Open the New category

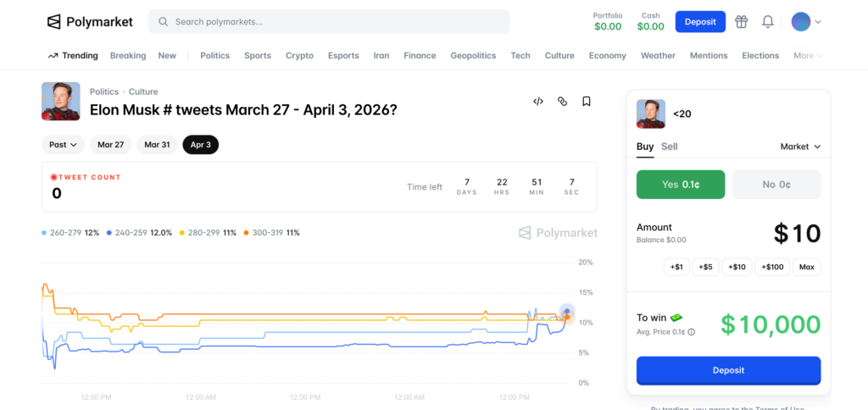point(167,55)
